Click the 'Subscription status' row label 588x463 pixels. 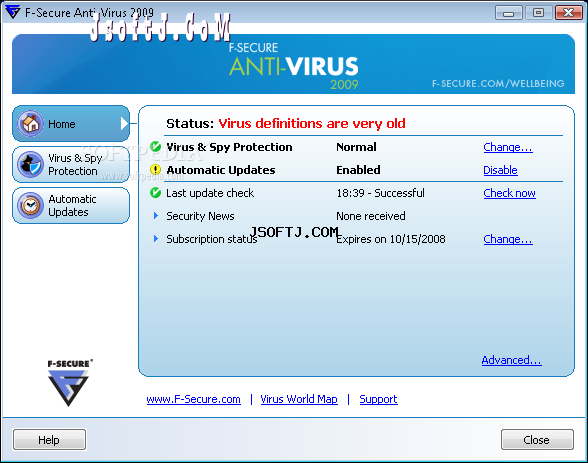pyautogui.click(x=212, y=239)
